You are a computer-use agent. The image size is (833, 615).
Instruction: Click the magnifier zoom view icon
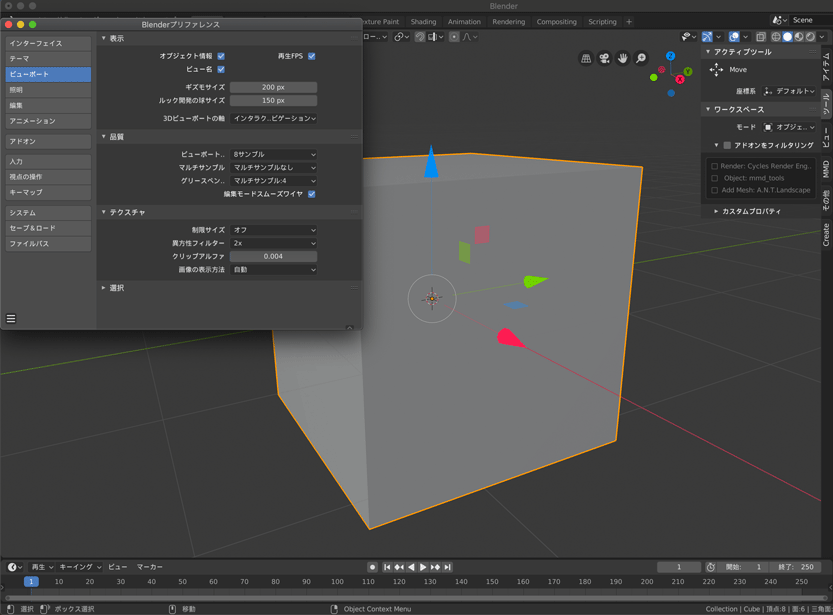coord(641,58)
